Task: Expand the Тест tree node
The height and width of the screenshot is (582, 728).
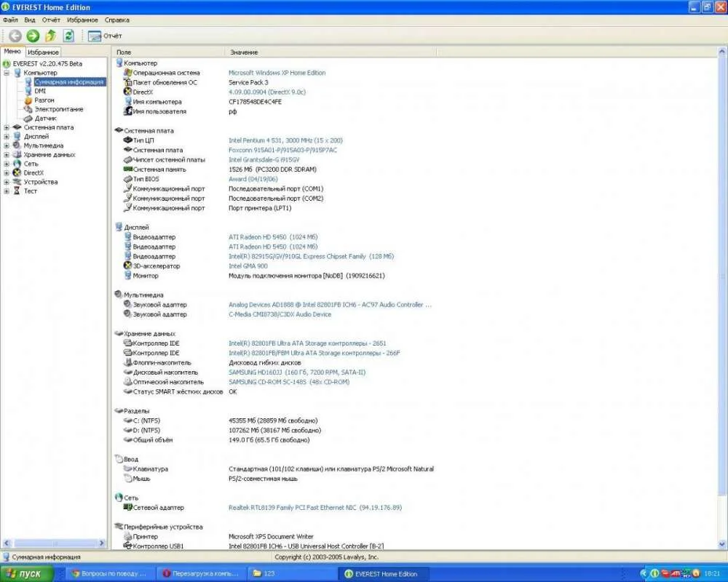Action: tap(7, 191)
